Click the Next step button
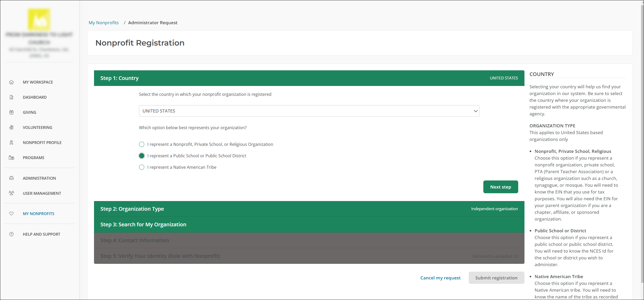This screenshot has width=644, height=300. (x=500, y=187)
